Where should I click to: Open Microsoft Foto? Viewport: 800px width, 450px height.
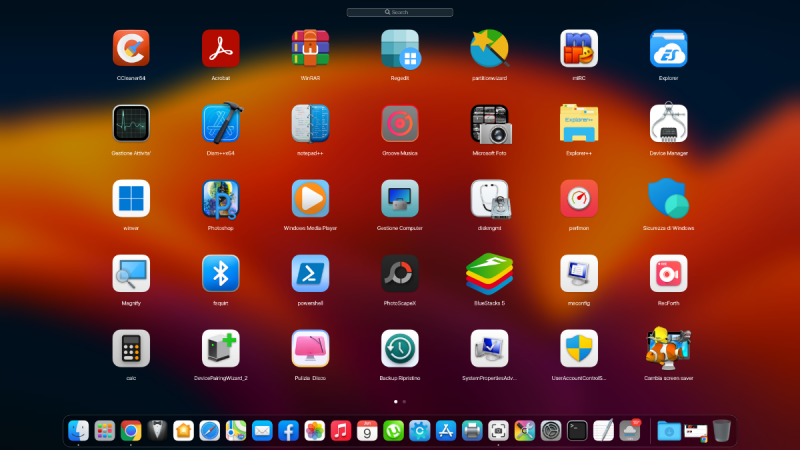click(490, 124)
